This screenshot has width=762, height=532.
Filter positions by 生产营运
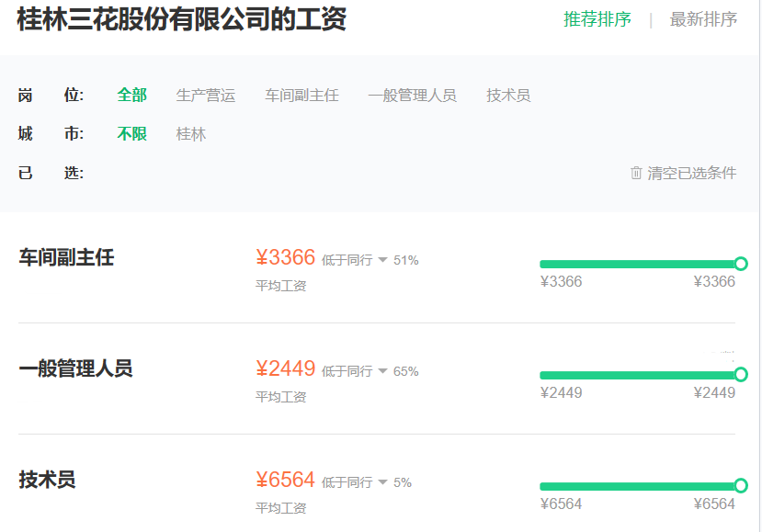[x=206, y=95]
